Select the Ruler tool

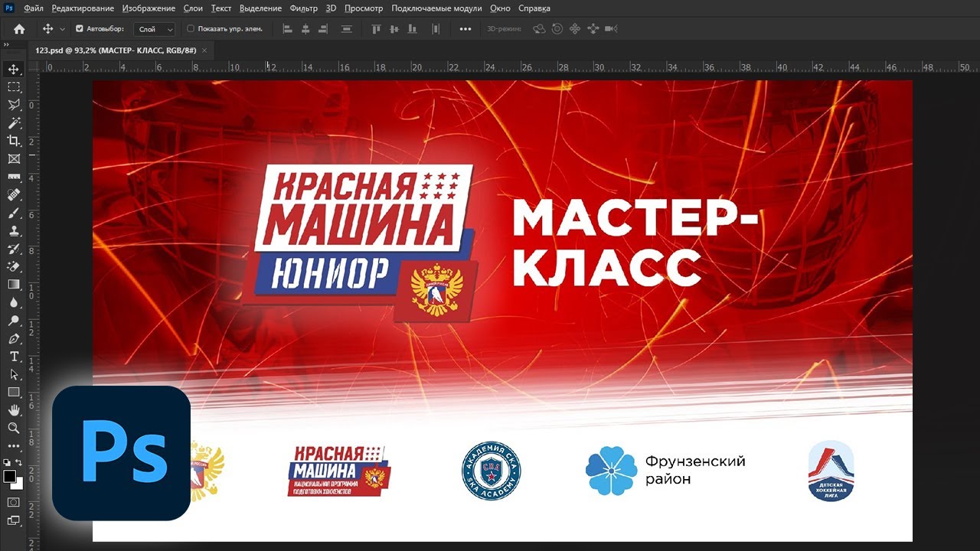14,177
